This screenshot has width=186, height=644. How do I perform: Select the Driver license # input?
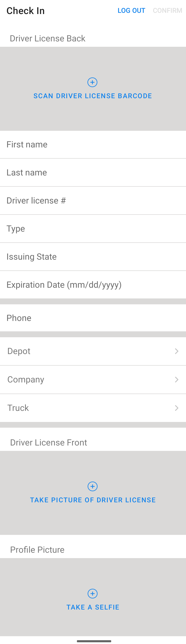click(93, 201)
